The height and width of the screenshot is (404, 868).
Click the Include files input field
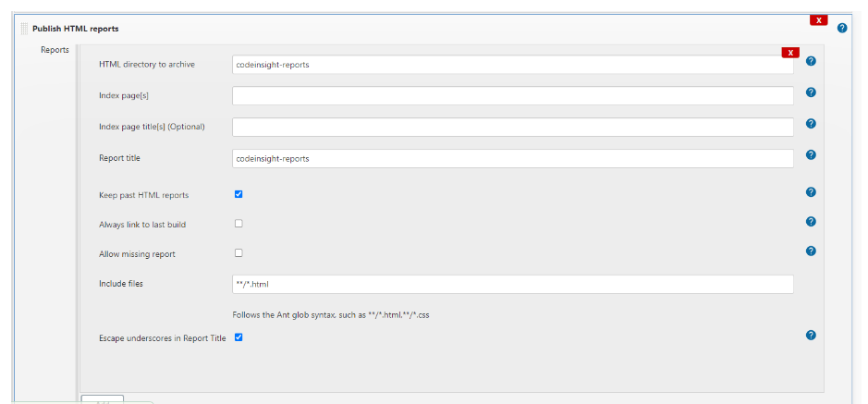512,284
